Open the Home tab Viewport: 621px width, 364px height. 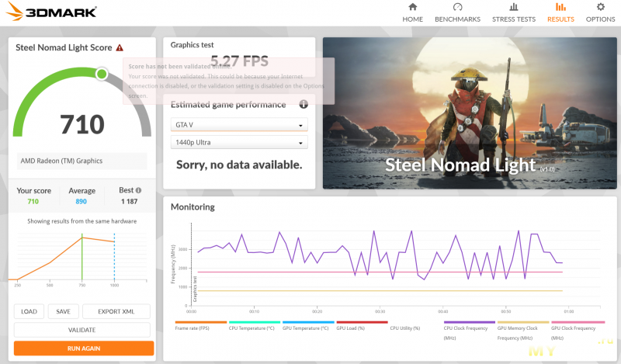click(412, 12)
